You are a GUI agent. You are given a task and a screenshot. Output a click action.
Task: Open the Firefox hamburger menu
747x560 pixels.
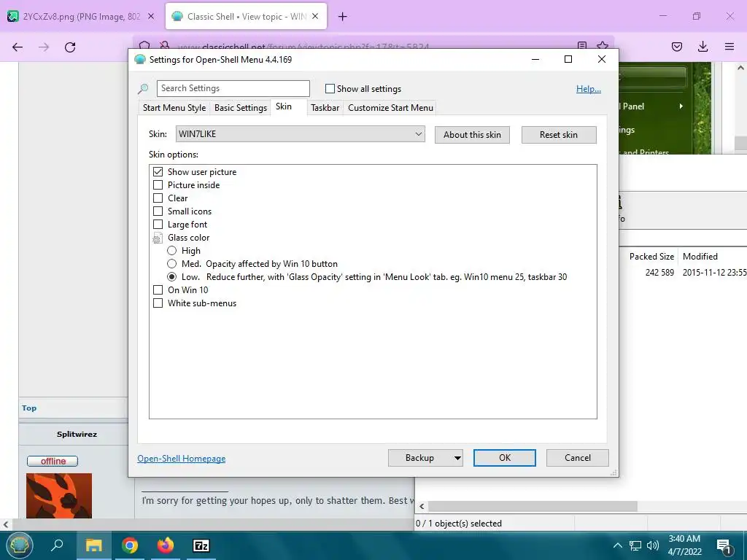coord(729,47)
